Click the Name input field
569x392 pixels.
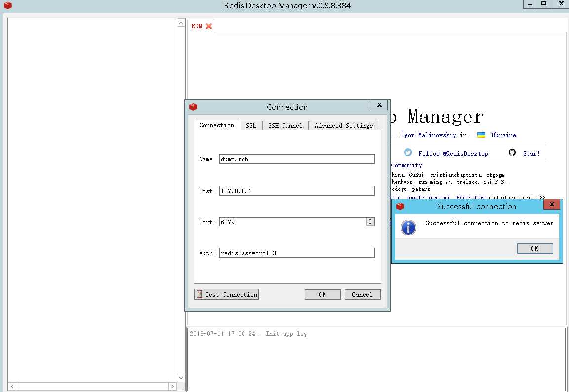tap(297, 159)
